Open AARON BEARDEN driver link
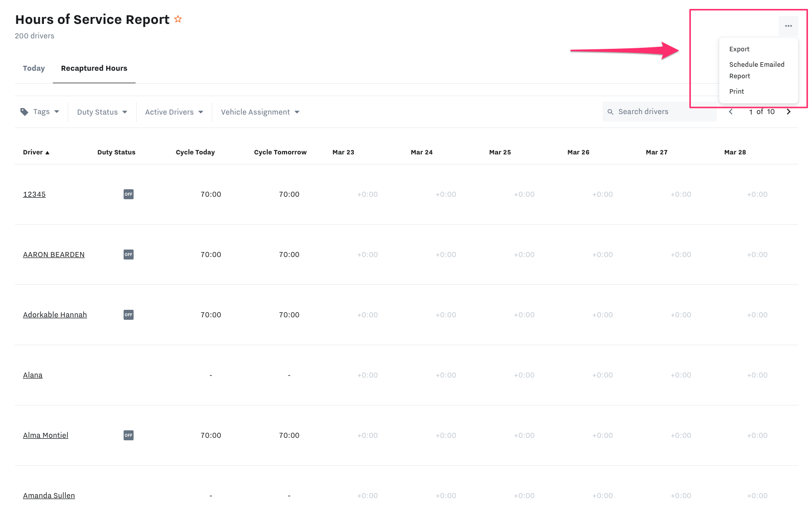The height and width of the screenshot is (518, 812). (54, 255)
